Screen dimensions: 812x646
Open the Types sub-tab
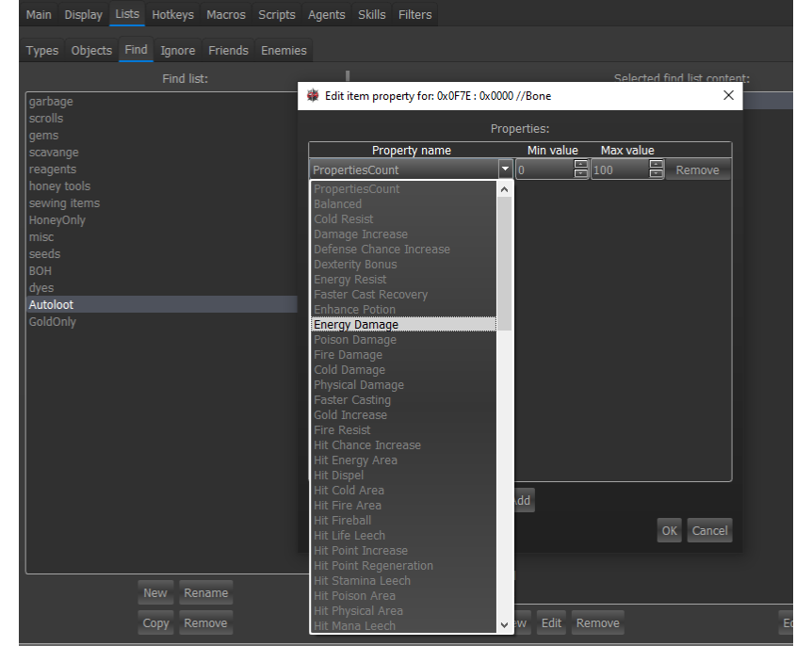(x=42, y=50)
